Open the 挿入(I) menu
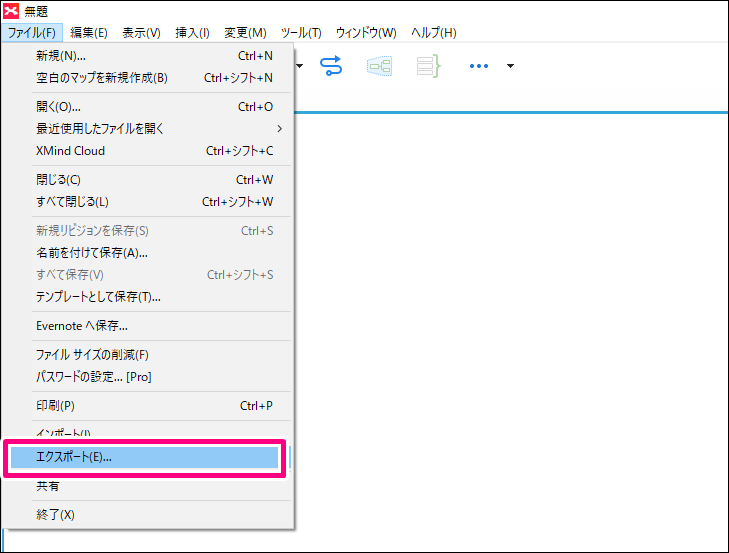The image size is (729, 553). point(192,33)
